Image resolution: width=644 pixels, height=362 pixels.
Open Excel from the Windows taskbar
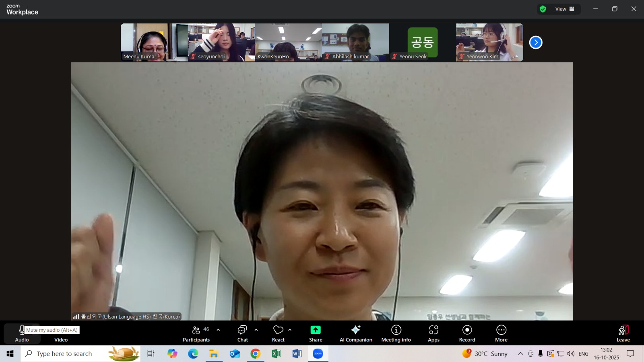[276, 354]
